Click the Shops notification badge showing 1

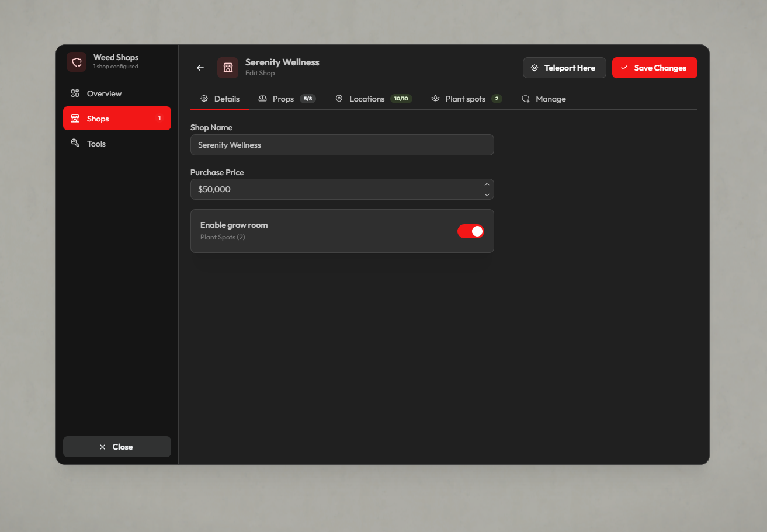159,118
